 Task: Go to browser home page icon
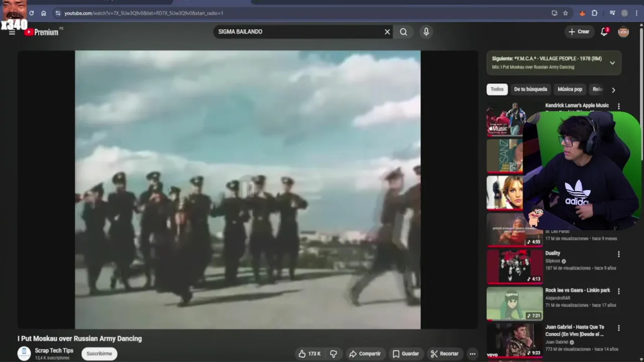44,13
